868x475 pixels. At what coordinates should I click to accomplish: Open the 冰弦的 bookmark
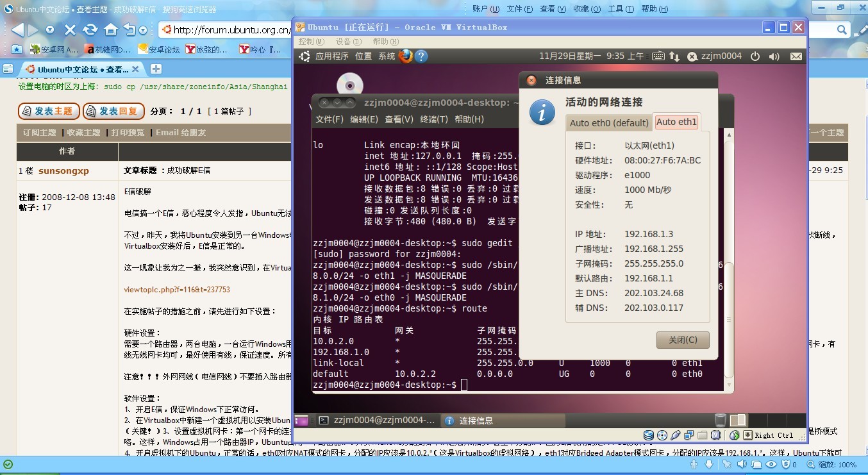pos(206,49)
